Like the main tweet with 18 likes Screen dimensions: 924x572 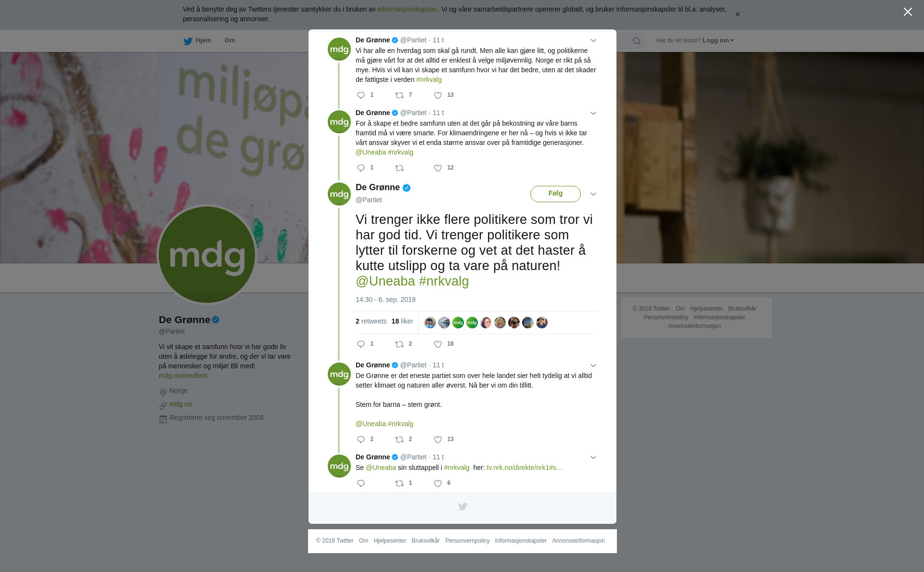[x=438, y=344]
